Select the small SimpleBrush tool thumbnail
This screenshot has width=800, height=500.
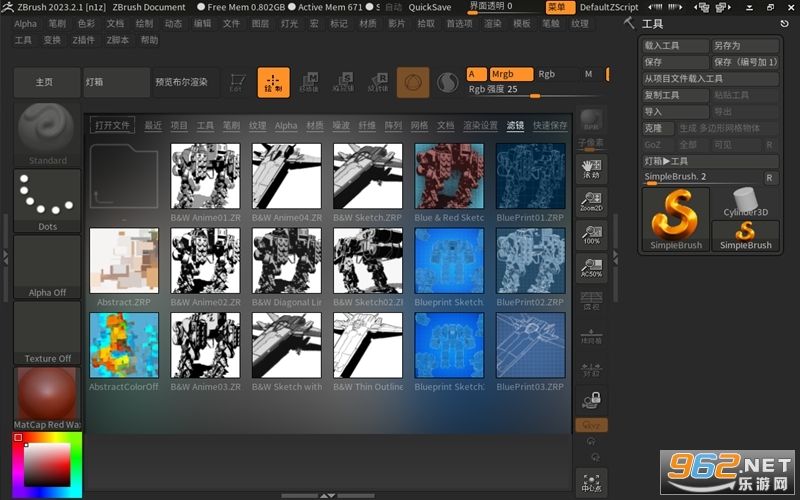click(745, 236)
